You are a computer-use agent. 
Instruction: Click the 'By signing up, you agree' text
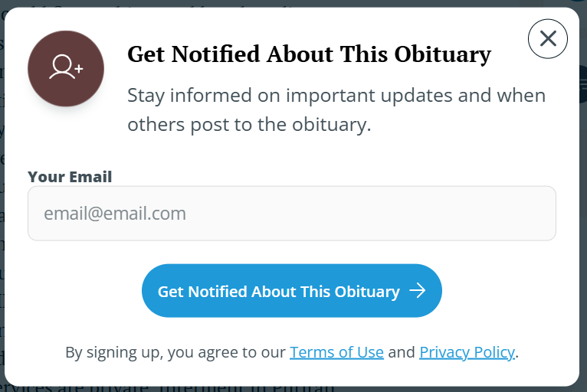point(176,352)
